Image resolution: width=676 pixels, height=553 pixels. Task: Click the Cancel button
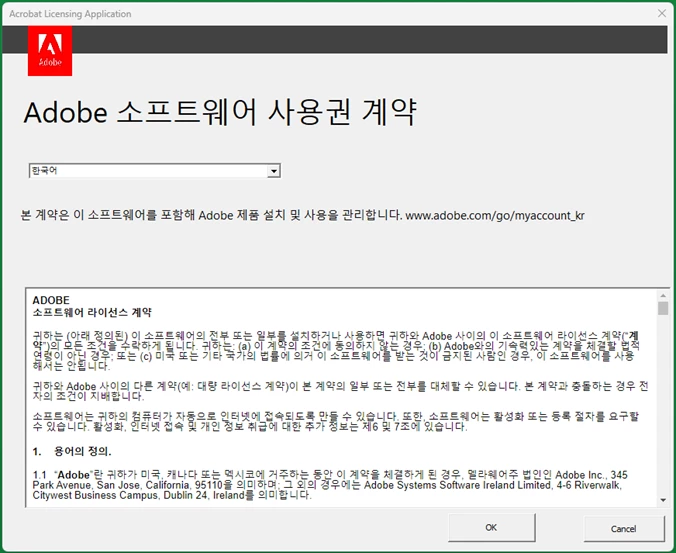coord(623,528)
